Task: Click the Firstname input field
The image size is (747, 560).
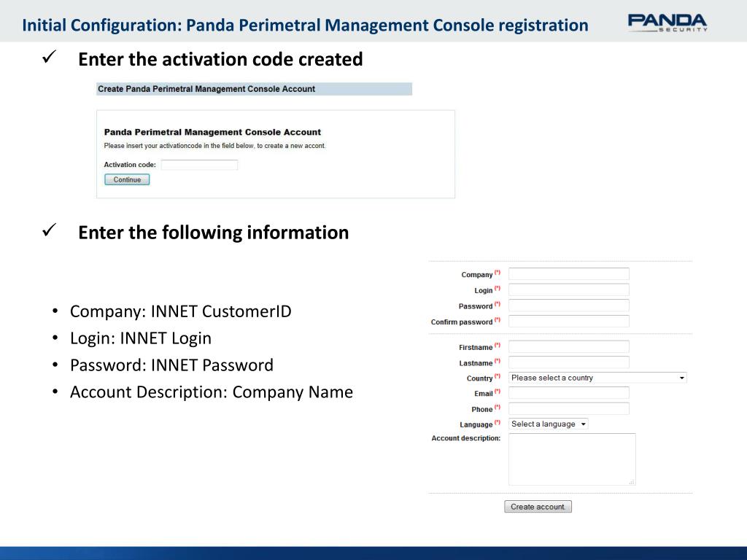Action: [569, 346]
